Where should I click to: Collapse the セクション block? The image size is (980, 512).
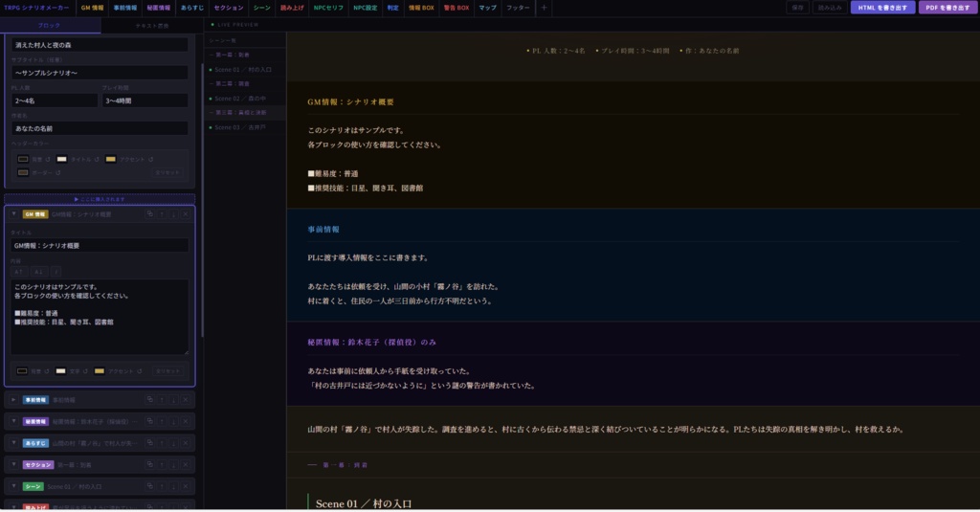tap(13, 464)
